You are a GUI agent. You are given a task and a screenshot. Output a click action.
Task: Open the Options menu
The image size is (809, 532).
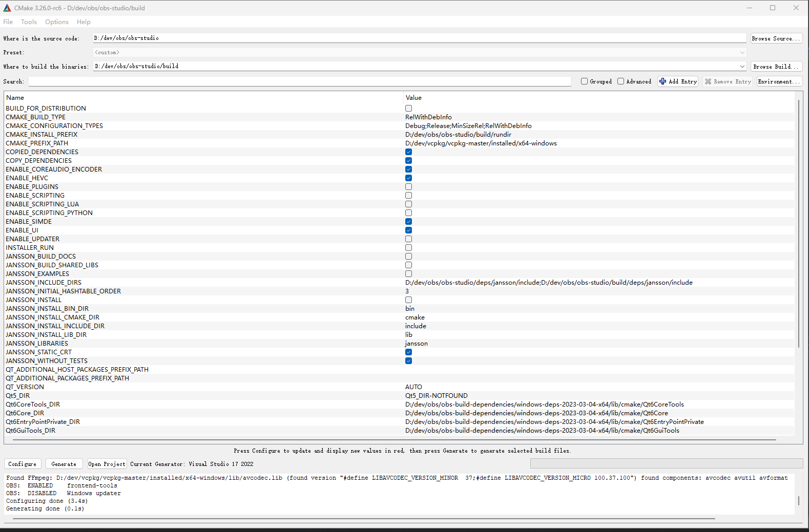tap(57, 22)
